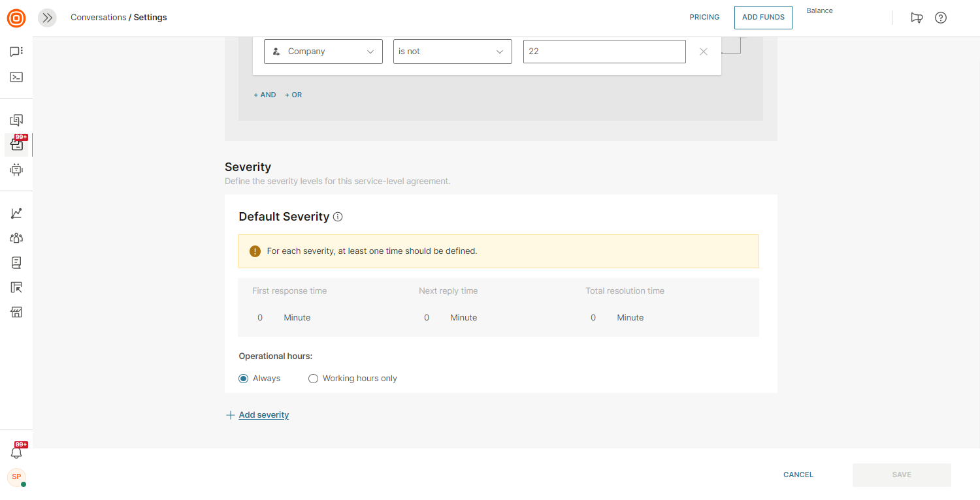This screenshot has height=500, width=980.
Task: Open the analytics chart sidebar icon
Action: pos(16,213)
